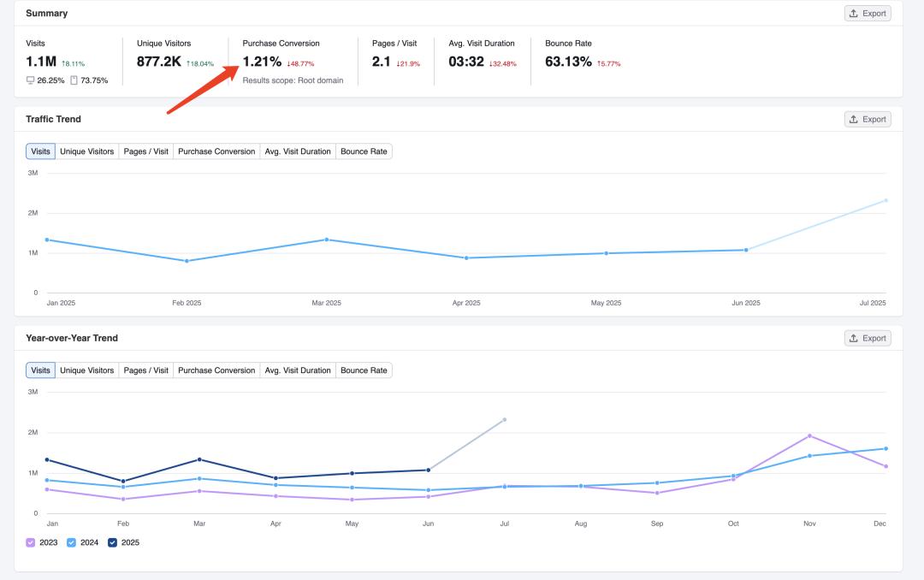The width and height of the screenshot is (924, 580).
Task: Uncheck the 2025 legend checkbox
Action: click(113, 542)
